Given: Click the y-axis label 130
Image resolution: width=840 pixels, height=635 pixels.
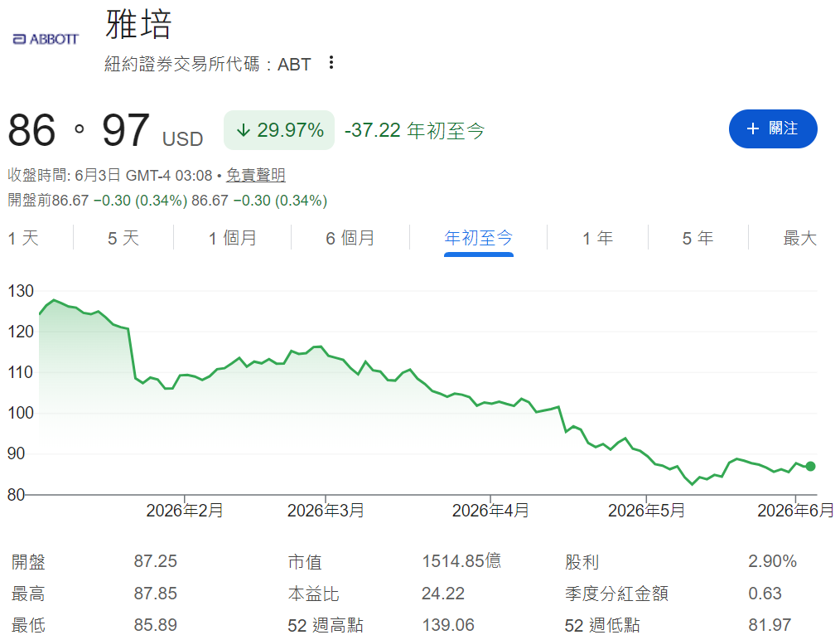Looking at the screenshot, I should (21, 291).
